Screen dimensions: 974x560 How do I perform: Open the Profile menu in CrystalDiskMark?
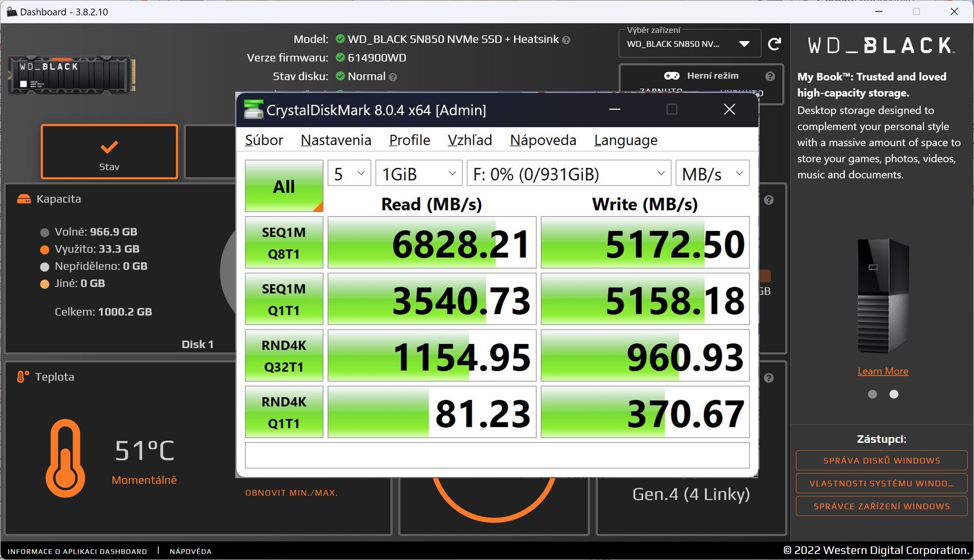[x=409, y=140]
